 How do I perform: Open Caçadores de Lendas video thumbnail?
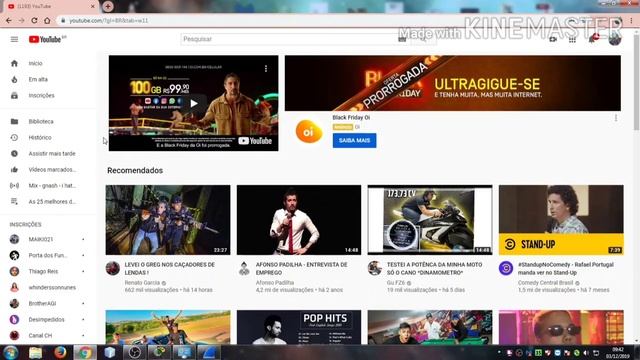pos(168,220)
